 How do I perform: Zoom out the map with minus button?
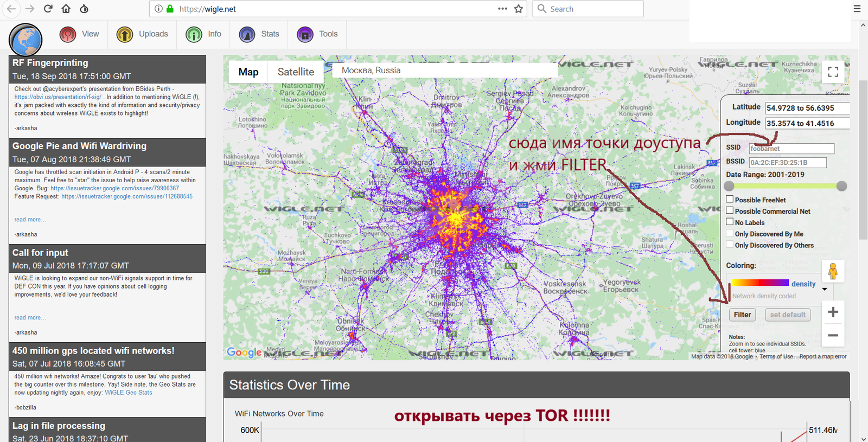833,335
